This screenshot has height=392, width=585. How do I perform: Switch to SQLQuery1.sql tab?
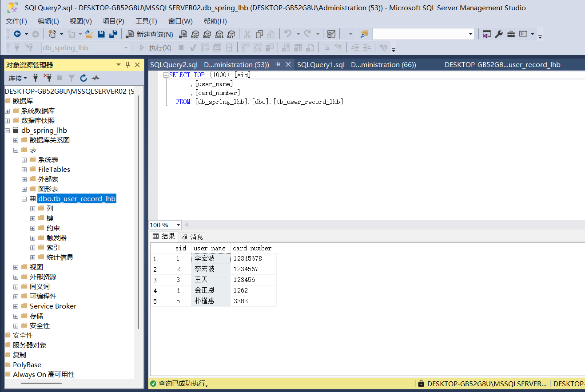357,64
